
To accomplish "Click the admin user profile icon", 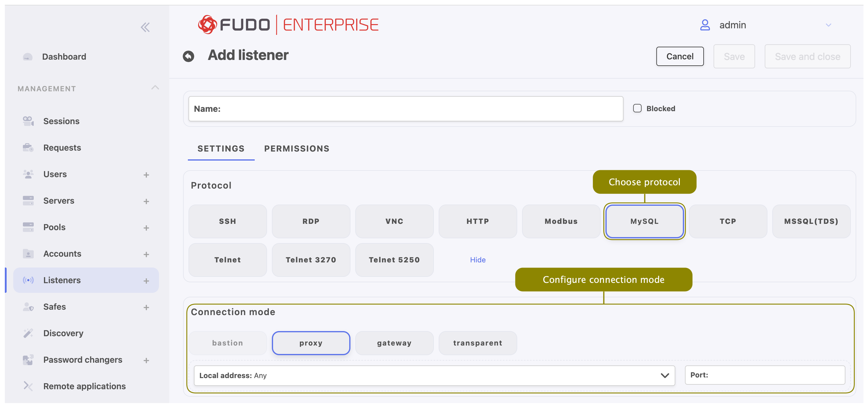I will click(705, 25).
